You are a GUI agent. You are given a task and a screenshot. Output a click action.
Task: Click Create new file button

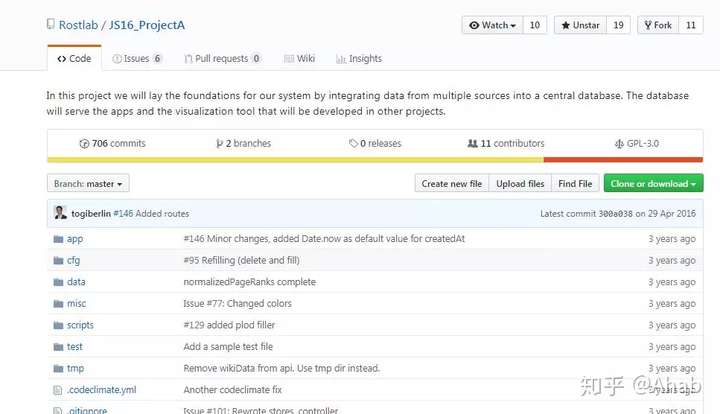pyautogui.click(x=452, y=184)
